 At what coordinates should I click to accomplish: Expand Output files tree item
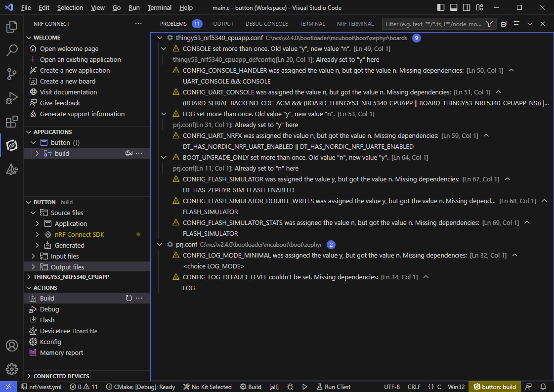[33, 267]
